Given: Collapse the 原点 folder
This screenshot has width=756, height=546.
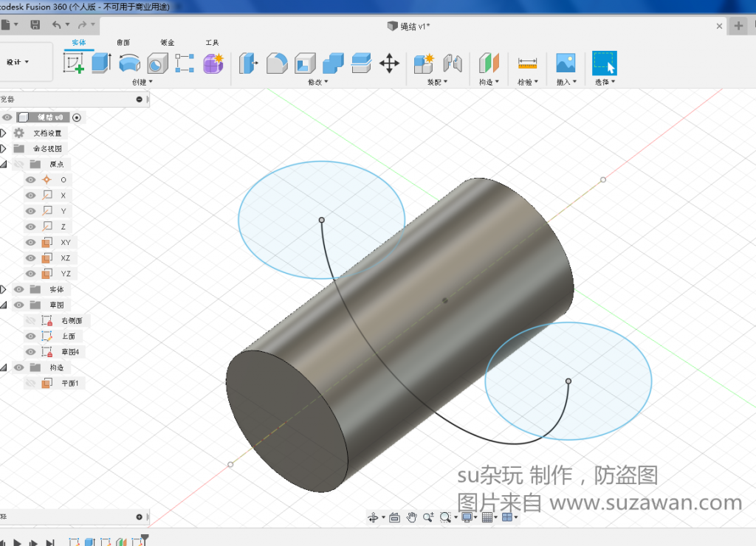Looking at the screenshot, I should tap(4, 165).
